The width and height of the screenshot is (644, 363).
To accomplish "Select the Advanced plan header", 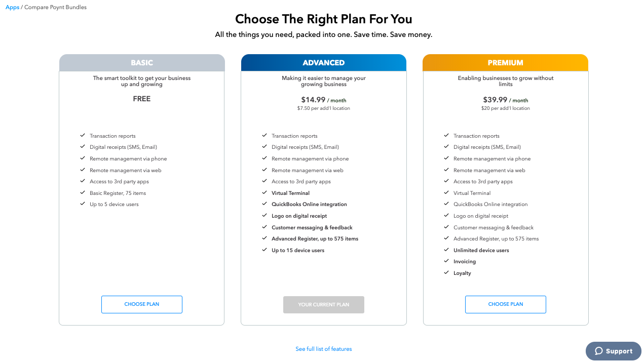I will pyautogui.click(x=324, y=63).
